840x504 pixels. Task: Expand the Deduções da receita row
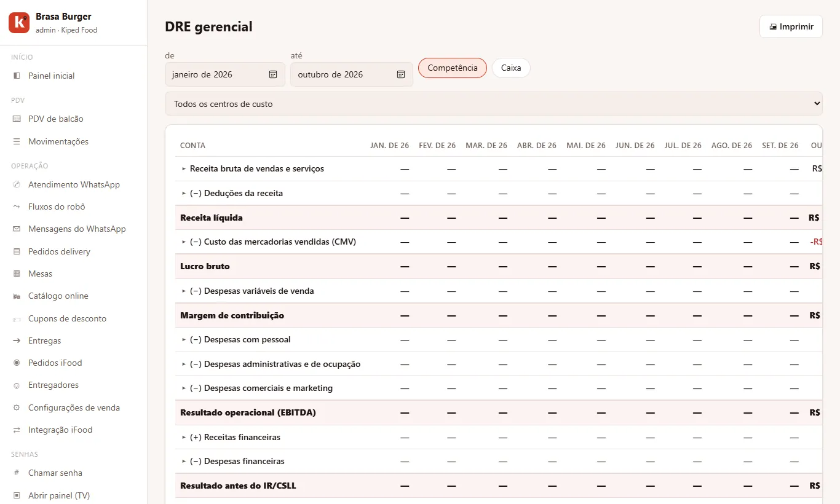pyautogui.click(x=184, y=193)
